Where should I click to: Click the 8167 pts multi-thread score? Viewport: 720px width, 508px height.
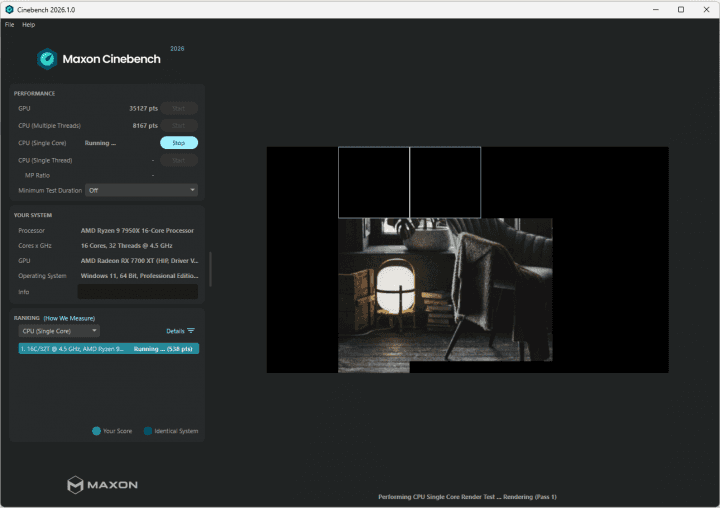[x=145, y=125]
